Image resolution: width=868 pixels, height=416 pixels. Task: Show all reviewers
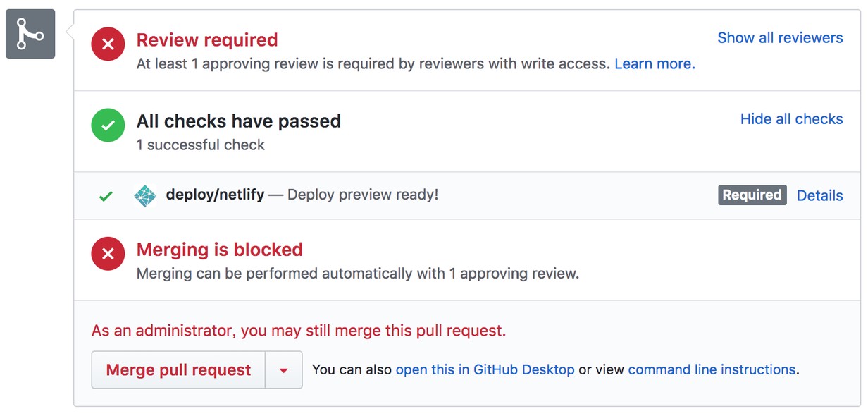coord(780,38)
